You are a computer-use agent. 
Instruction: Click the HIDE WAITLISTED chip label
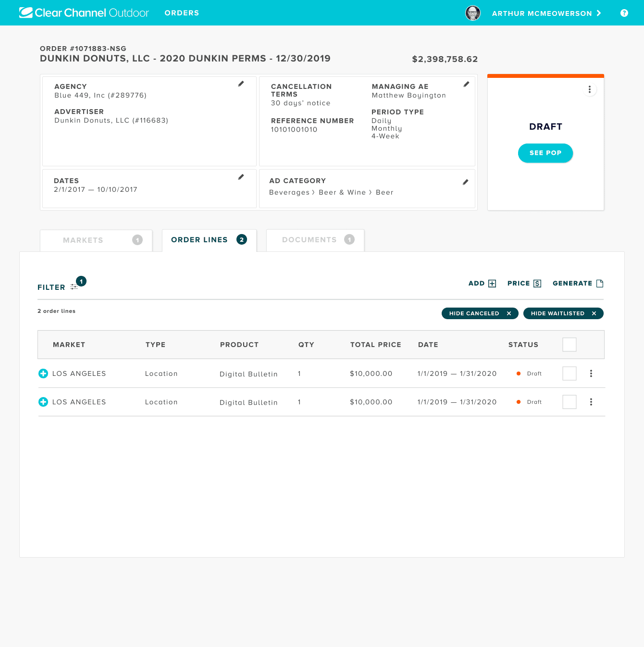pyautogui.click(x=557, y=313)
